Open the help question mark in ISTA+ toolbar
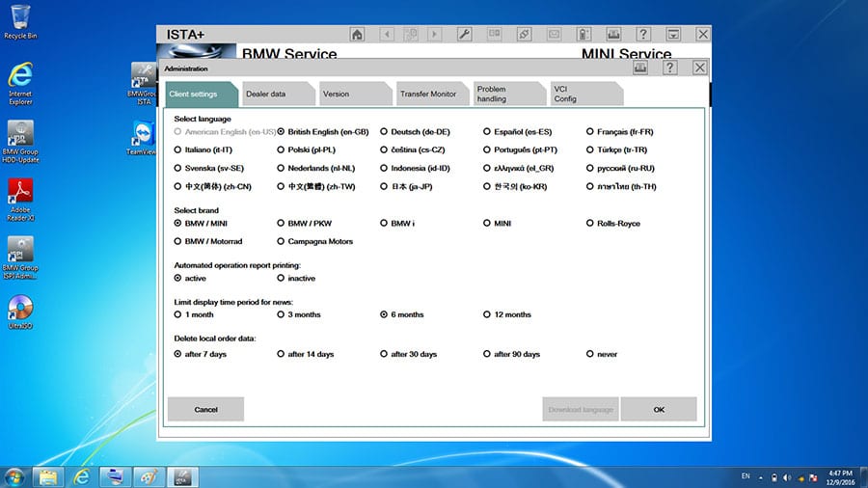This screenshot has height=488, width=868. 643,35
